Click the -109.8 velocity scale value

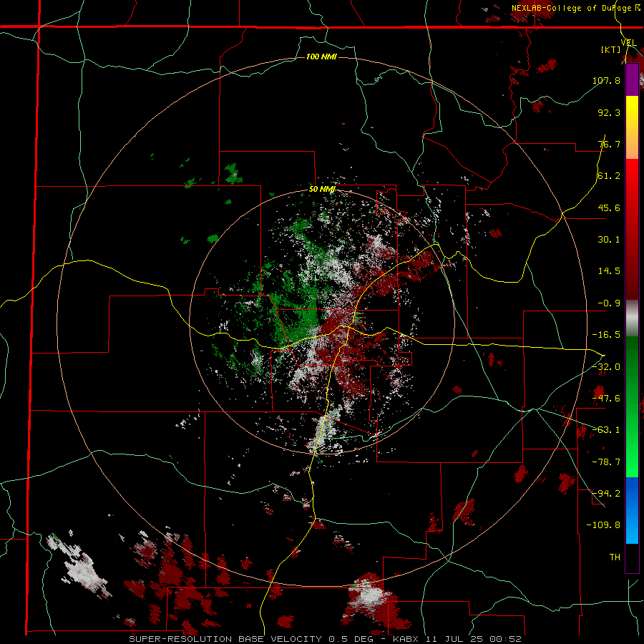(603, 525)
